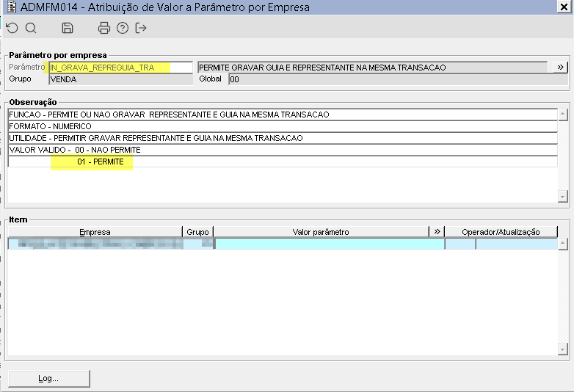Image resolution: width=574 pixels, height=392 pixels.
Task: Select the FORMATO - NUMERICO line
Action: (x=283, y=126)
